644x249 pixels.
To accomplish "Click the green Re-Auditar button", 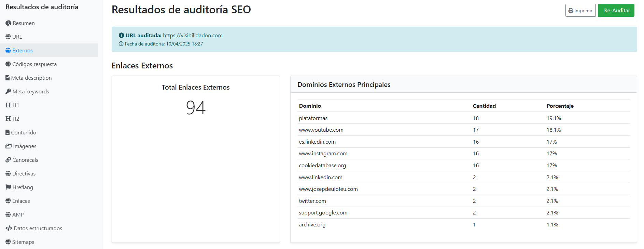I will [616, 10].
